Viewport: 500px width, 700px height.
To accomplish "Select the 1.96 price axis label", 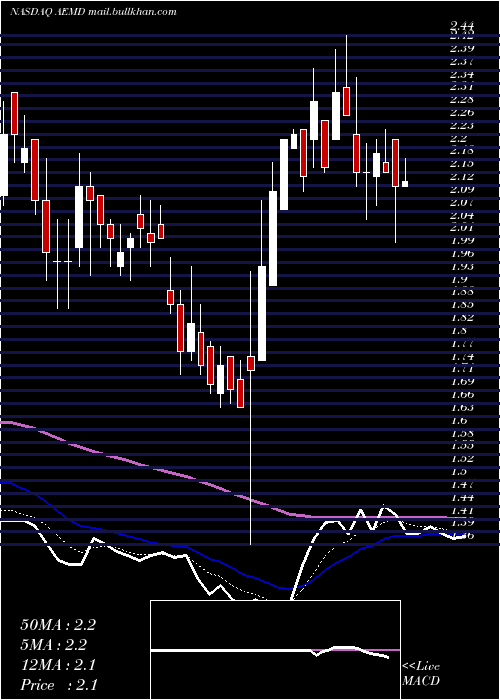I will tap(462, 254).
